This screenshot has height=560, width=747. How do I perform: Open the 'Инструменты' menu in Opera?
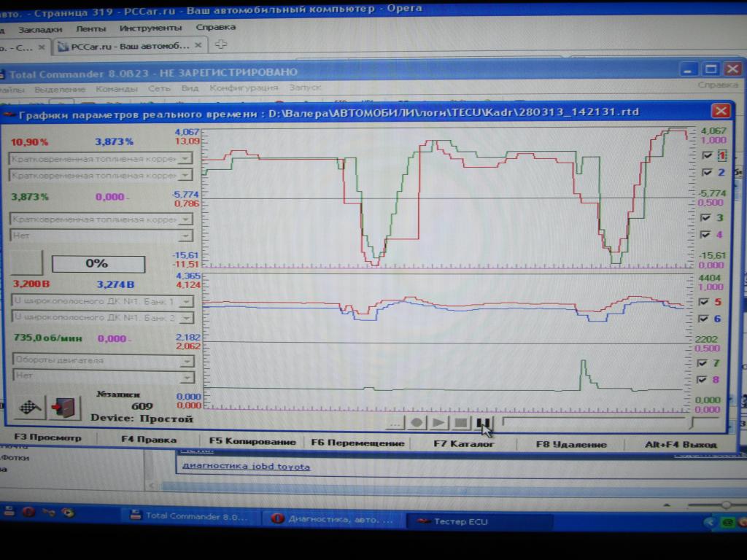coord(150,28)
